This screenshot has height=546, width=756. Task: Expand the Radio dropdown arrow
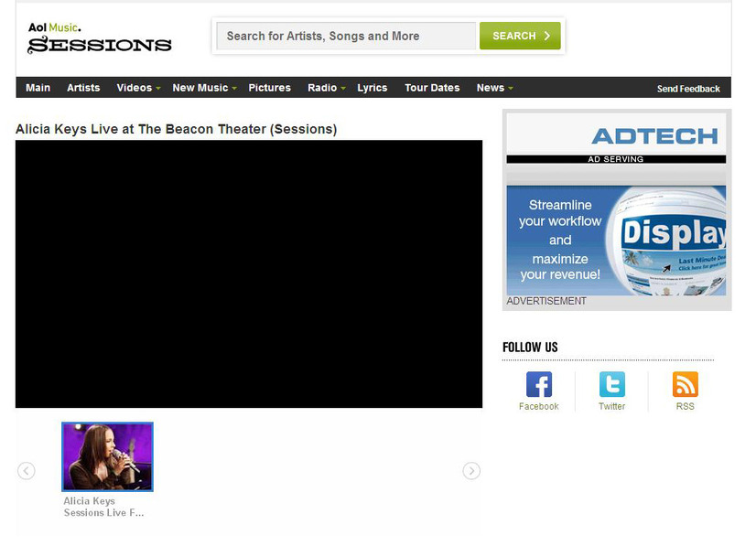point(343,88)
